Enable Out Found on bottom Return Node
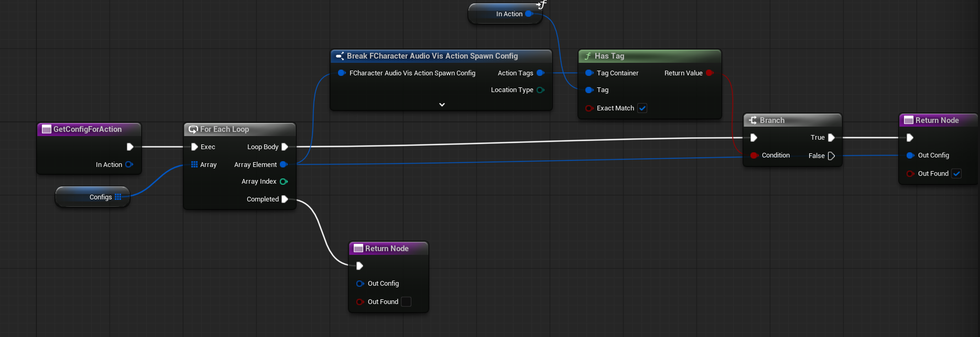 click(x=406, y=302)
